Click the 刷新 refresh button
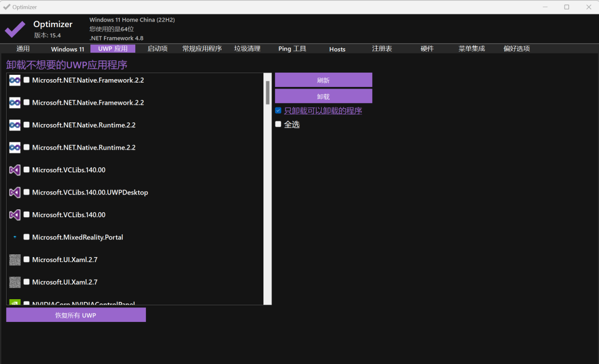This screenshot has width=599, height=364. [323, 80]
